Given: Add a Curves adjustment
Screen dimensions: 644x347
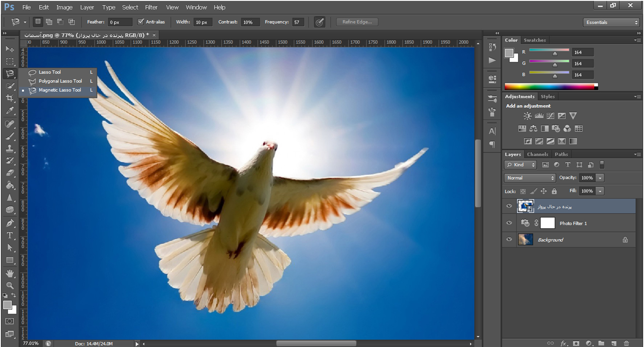Looking at the screenshot, I should [x=550, y=116].
